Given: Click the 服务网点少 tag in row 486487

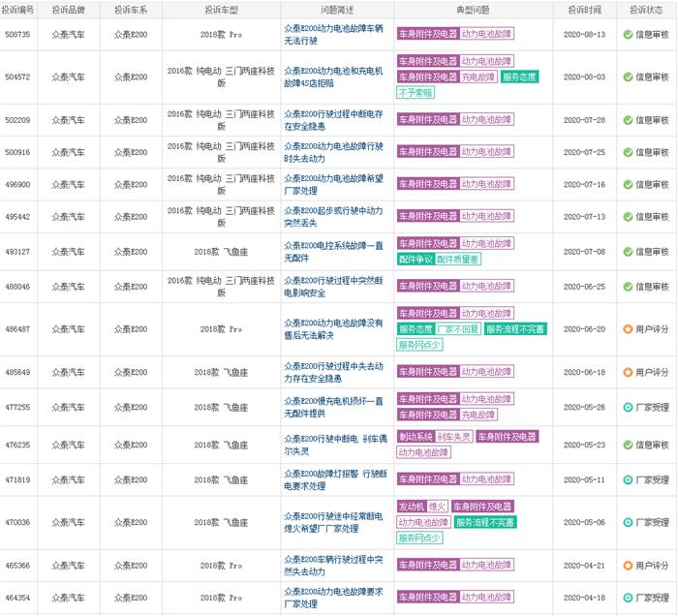Looking at the screenshot, I should pyautogui.click(x=419, y=345).
